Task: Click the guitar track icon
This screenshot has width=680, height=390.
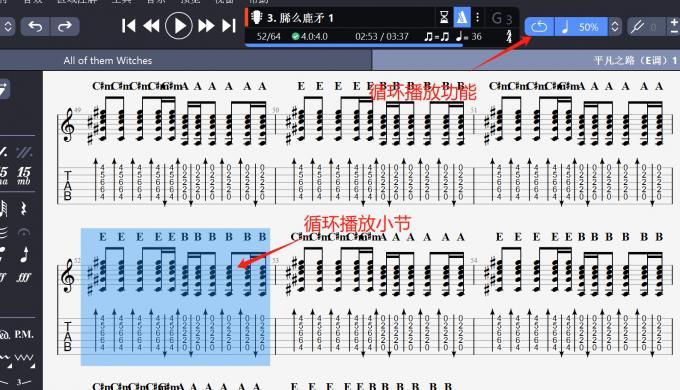Action: (x=256, y=17)
